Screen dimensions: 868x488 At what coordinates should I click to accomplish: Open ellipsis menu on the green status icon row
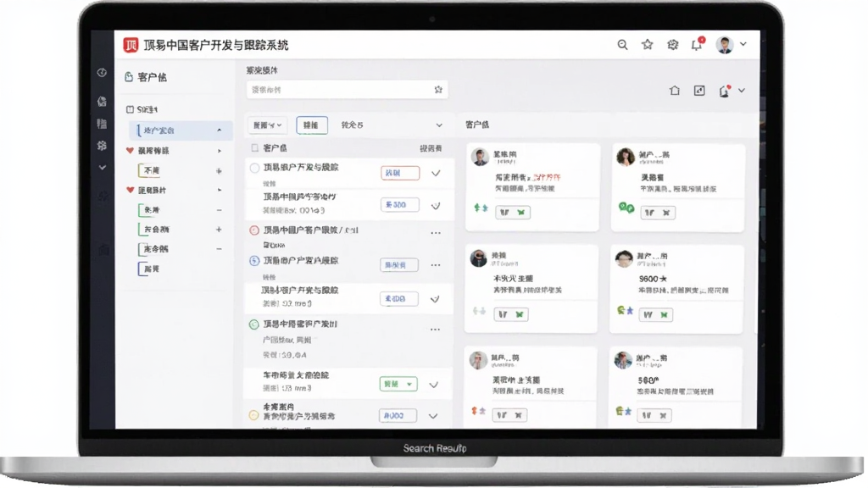click(x=435, y=330)
